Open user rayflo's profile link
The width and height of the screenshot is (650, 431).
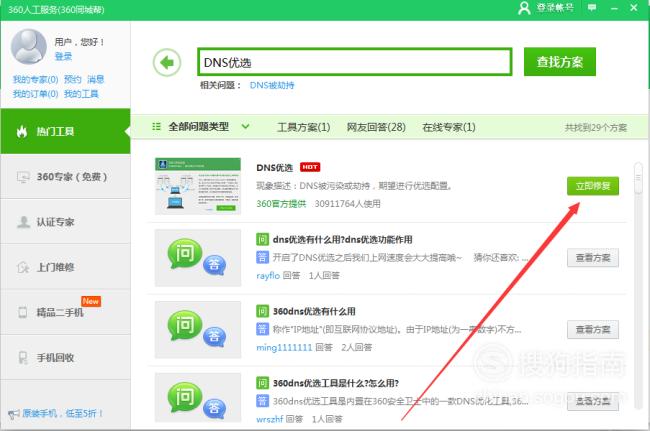coord(268,275)
